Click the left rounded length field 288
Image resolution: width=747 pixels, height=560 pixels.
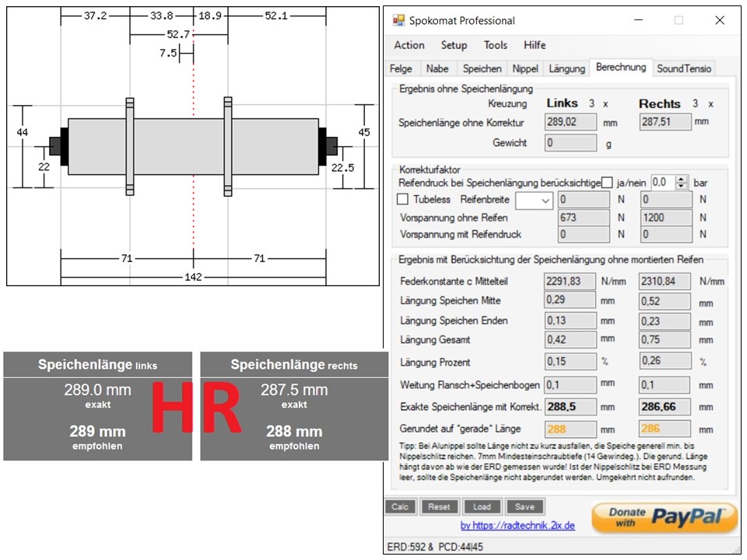(x=570, y=429)
